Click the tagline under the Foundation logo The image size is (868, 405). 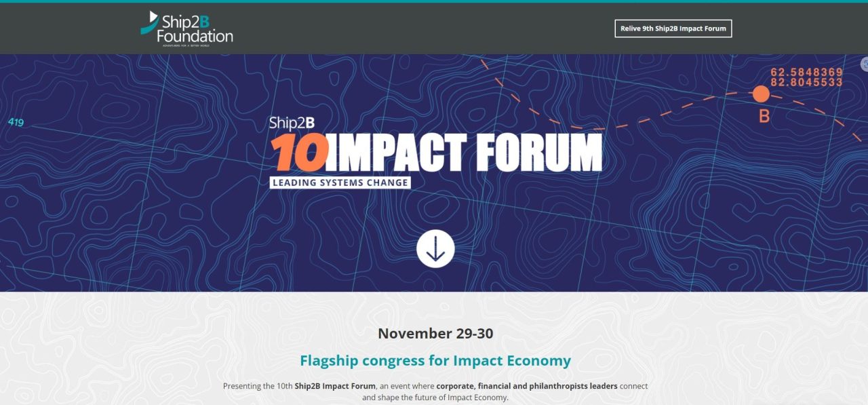click(186, 45)
